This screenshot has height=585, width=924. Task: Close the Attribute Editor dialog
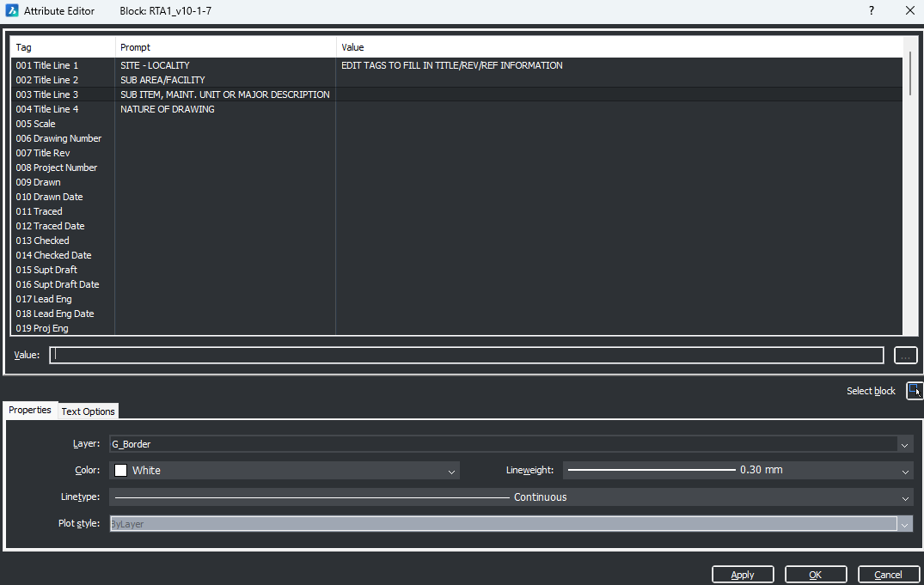tap(910, 11)
